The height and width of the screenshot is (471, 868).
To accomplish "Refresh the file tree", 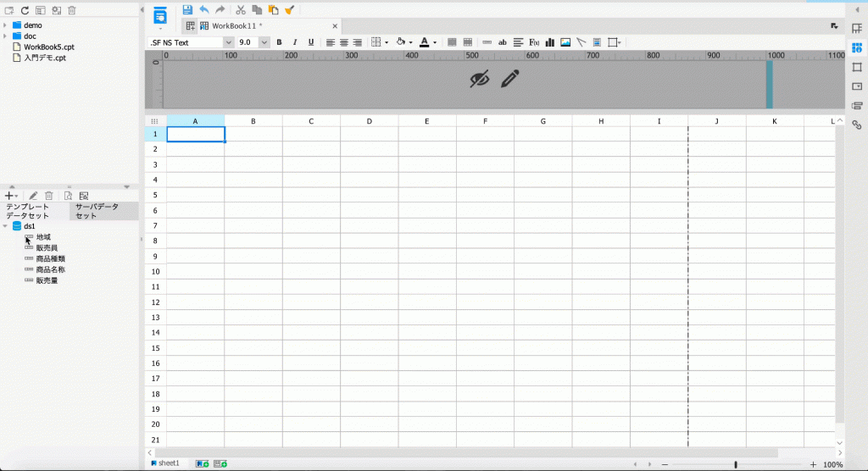I will (25, 10).
